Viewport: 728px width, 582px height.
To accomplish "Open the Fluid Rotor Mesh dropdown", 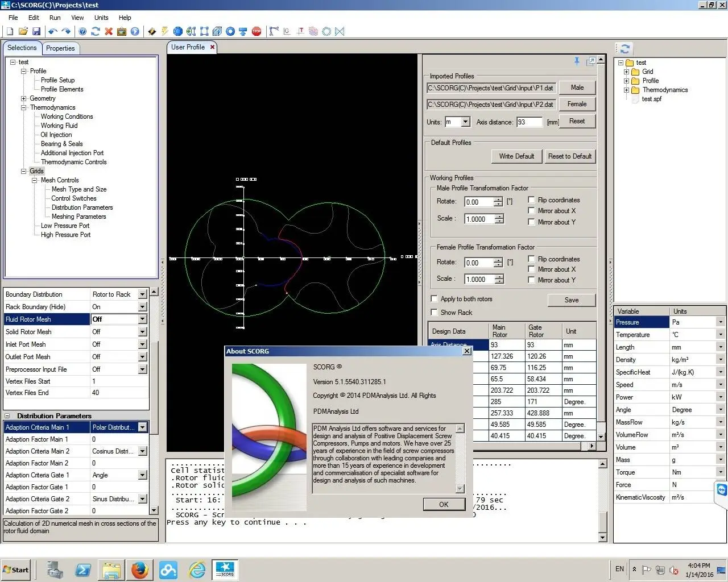I will tap(143, 319).
